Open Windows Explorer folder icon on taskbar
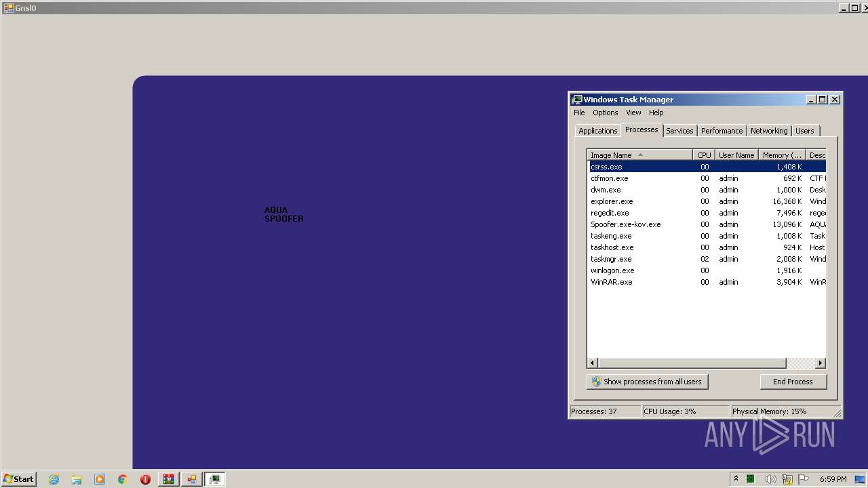The image size is (868, 488). (x=77, y=479)
